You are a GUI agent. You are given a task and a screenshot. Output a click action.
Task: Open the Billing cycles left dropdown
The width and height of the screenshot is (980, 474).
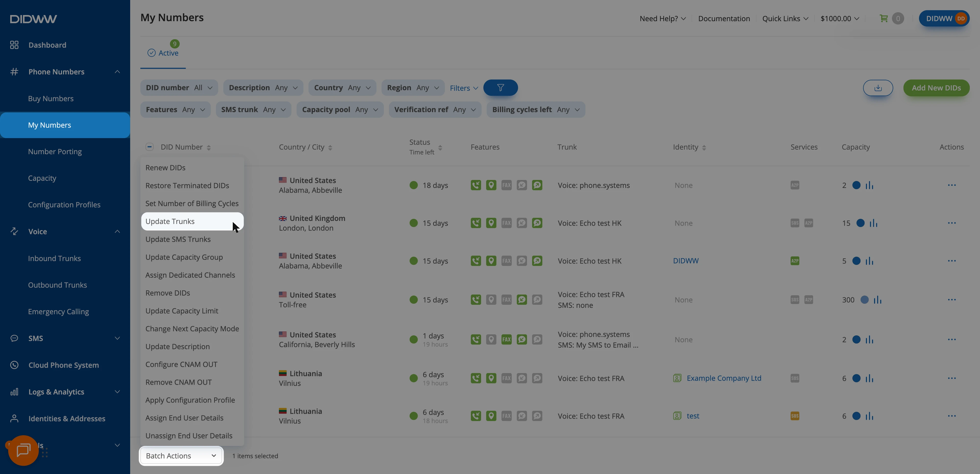tap(536, 109)
